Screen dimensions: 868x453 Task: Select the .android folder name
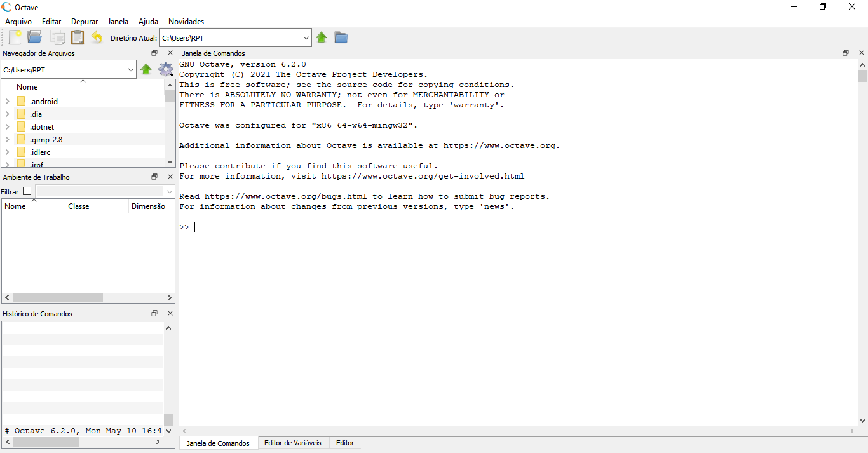[x=44, y=102]
